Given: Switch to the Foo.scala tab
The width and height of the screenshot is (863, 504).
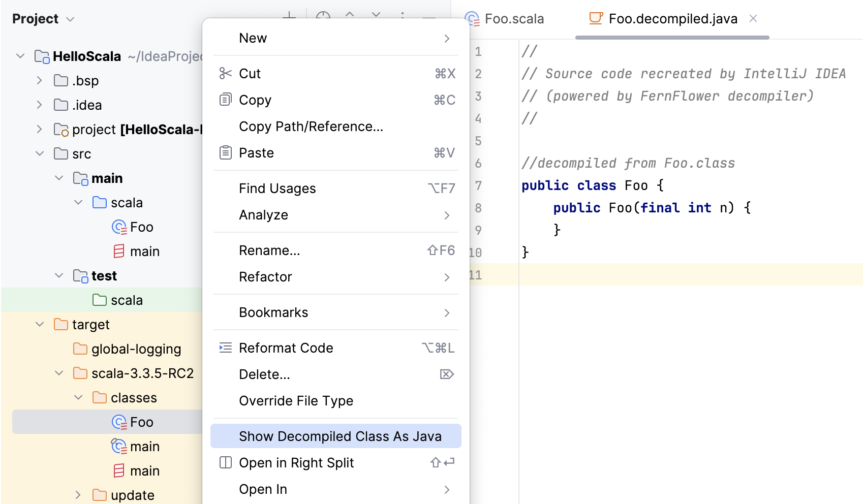Looking at the screenshot, I should click(x=514, y=18).
